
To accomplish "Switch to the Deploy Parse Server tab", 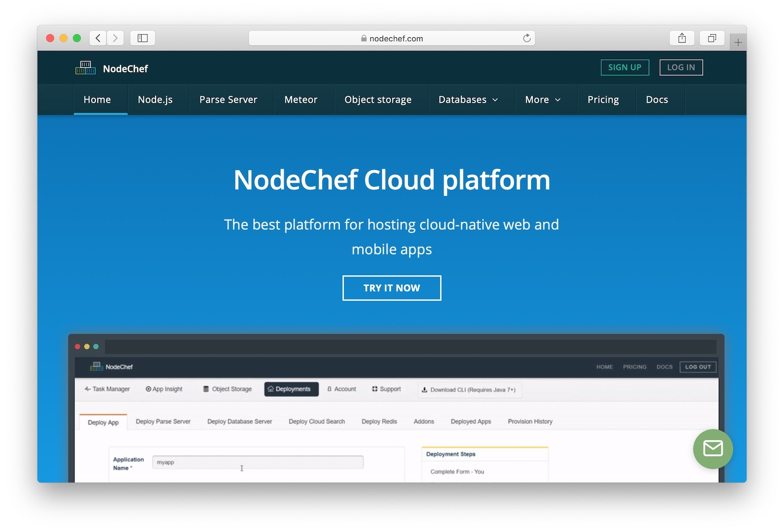I will pos(163,421).
